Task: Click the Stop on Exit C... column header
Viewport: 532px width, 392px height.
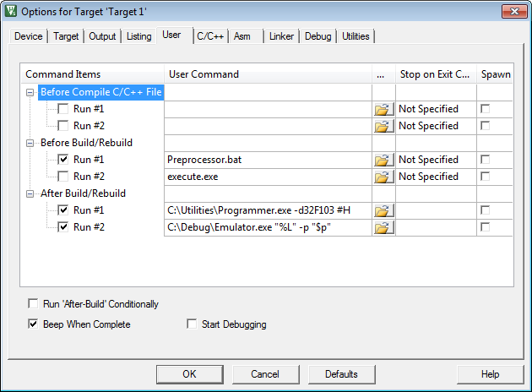Action: pos(436,74)
